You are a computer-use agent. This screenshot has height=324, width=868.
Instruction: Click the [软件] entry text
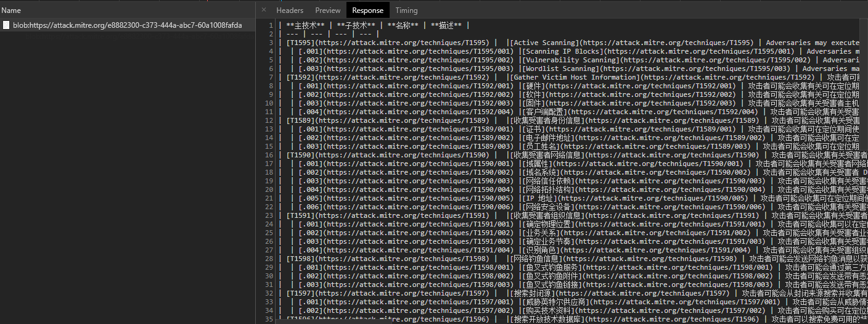click(x=533, y=94)
